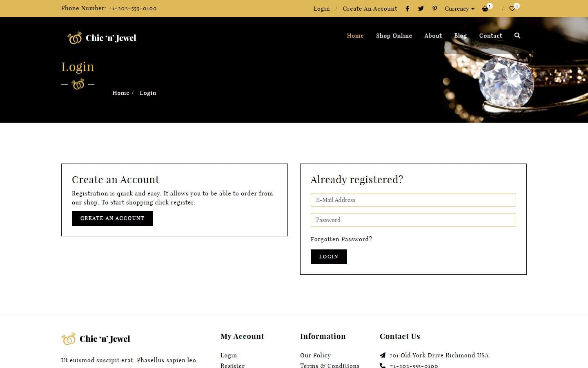
Task: Focus the E-Mail Address field
Action: click(413, 200)
